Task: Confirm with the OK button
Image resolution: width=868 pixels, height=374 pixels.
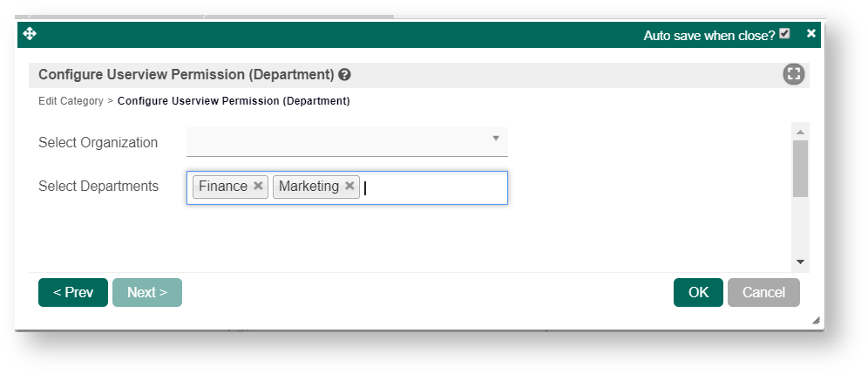Action: point(698,293)
